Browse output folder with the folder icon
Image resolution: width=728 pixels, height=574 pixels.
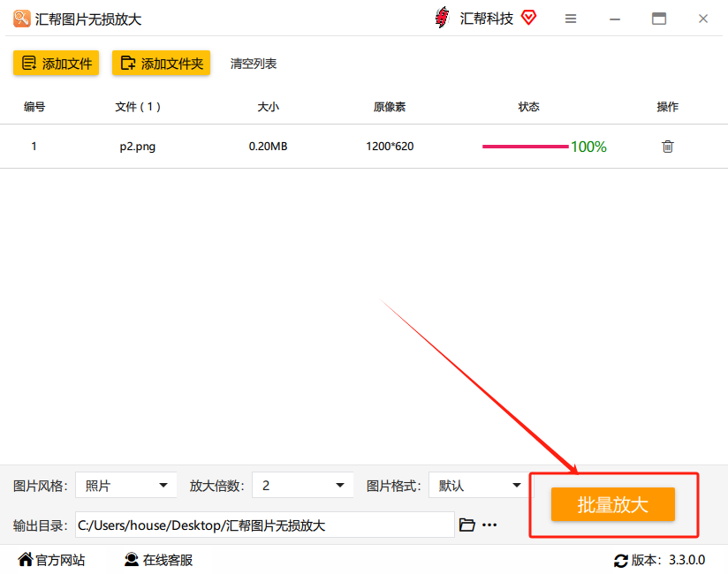(466, 525)
